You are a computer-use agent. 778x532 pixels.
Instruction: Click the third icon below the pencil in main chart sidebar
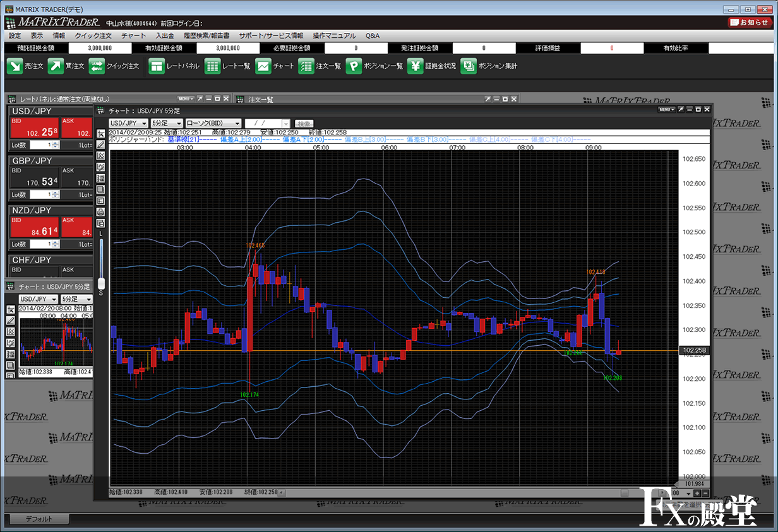pyautogui.click(x=101, y=178)
